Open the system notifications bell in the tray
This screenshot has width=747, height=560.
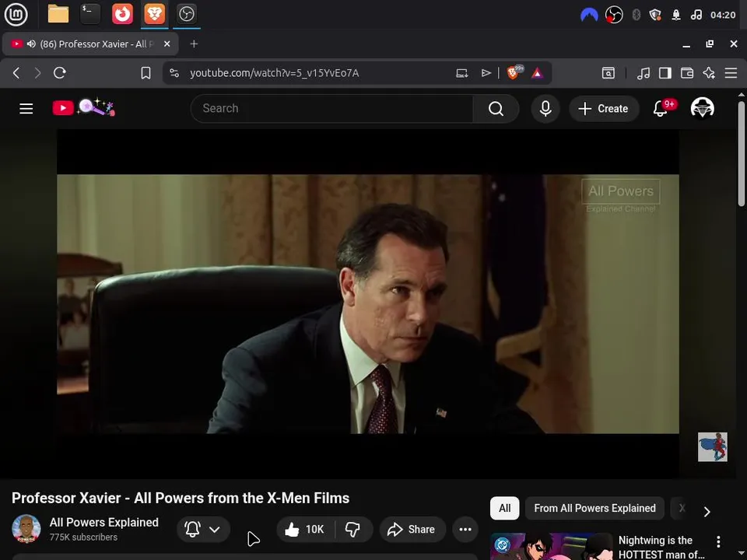[676, 16]
